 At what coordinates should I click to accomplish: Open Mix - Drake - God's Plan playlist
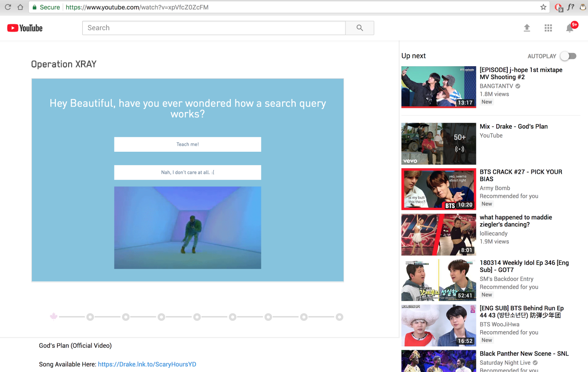coord(438,143)
